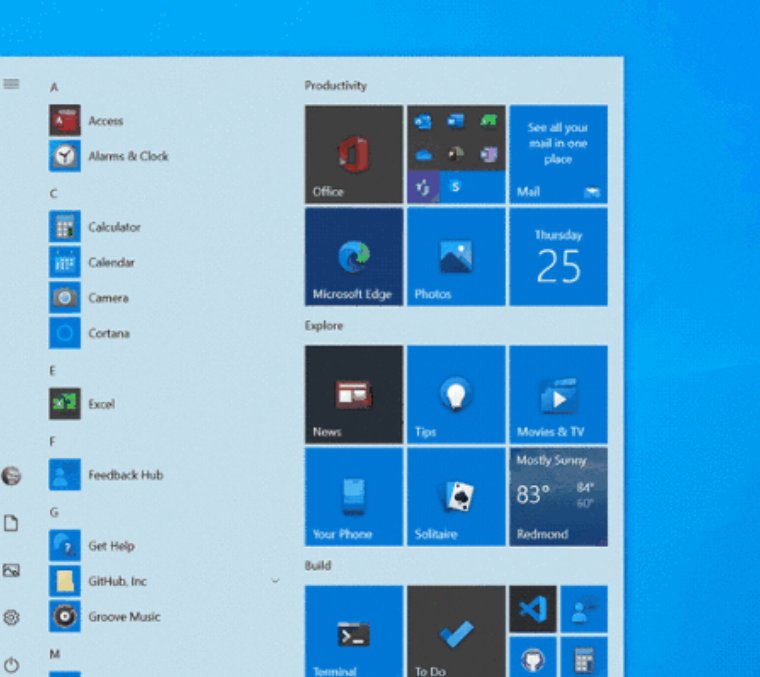Open the To Do checkmark tile
This screenshot has width=760, height=677.
[x=456, y=631]
